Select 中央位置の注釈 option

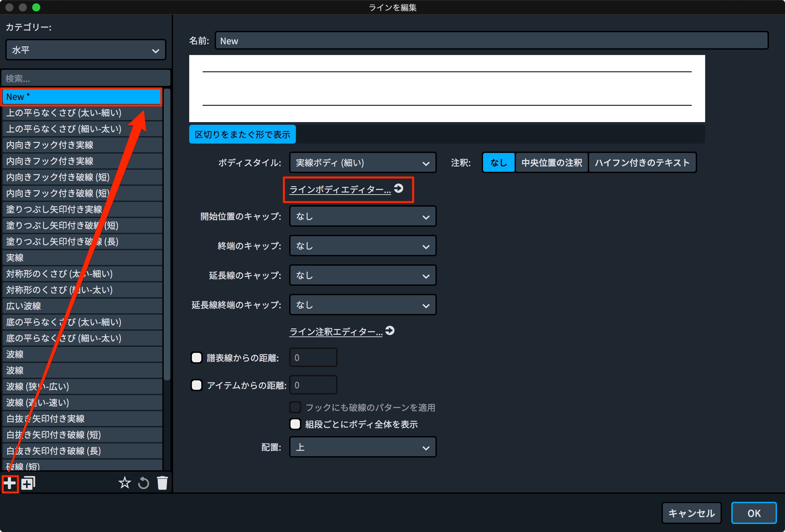coord(552,163)
